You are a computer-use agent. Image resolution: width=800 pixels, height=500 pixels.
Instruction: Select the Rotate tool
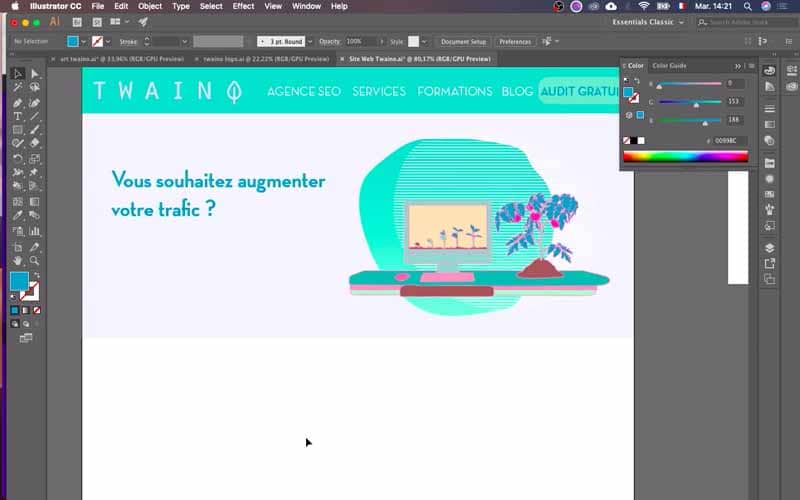[x=17, y=159]
